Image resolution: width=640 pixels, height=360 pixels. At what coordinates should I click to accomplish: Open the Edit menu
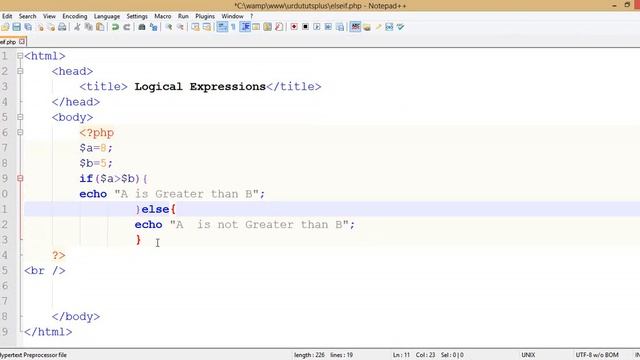(7, 16)
